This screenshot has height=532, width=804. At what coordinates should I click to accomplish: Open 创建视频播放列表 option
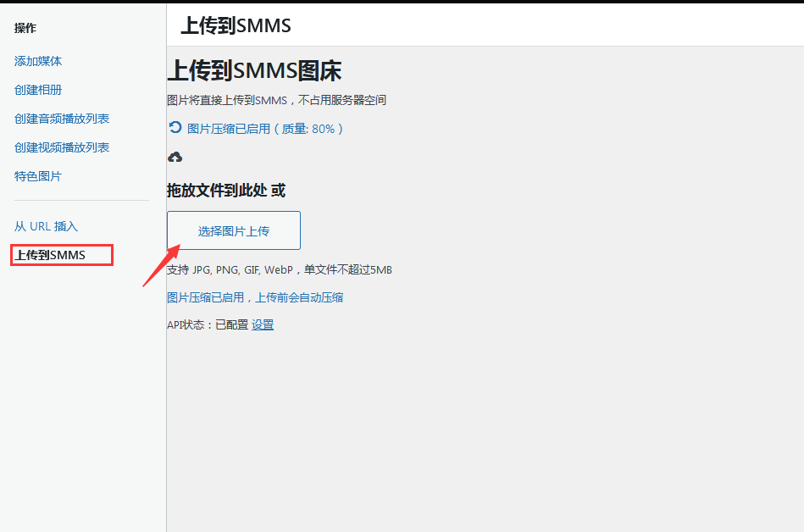pos(62,147)
